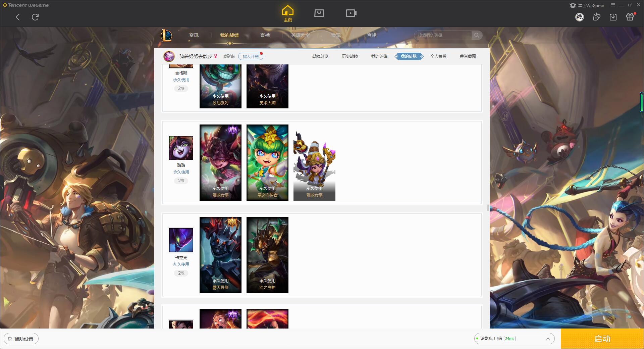
Task: Open the home 主页 tab icon
Action: tap(288, 14)
